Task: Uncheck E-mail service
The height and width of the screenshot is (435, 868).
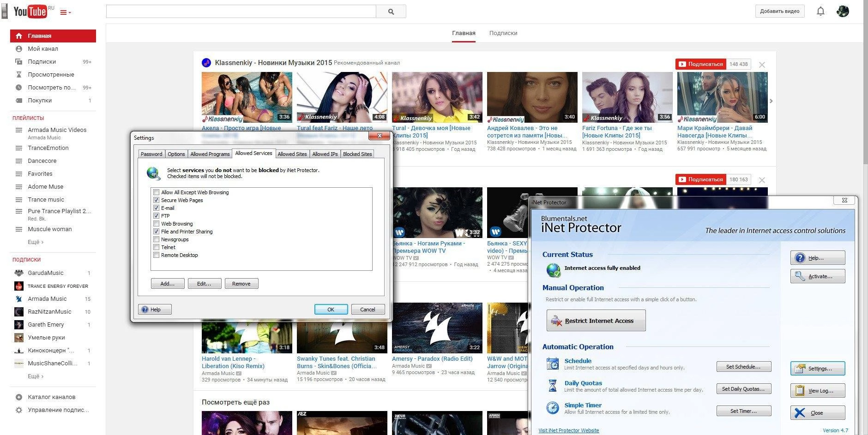Action: (x=157, y=208)
